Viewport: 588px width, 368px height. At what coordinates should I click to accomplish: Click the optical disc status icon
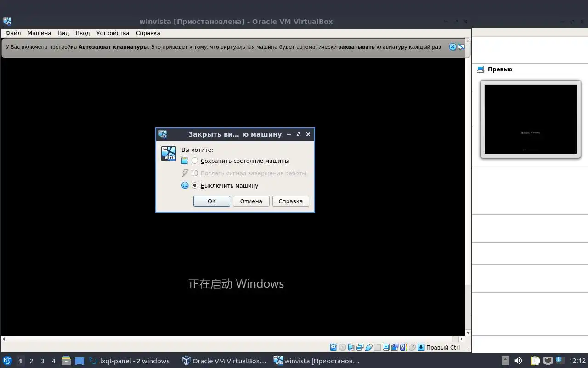point(342,347)
